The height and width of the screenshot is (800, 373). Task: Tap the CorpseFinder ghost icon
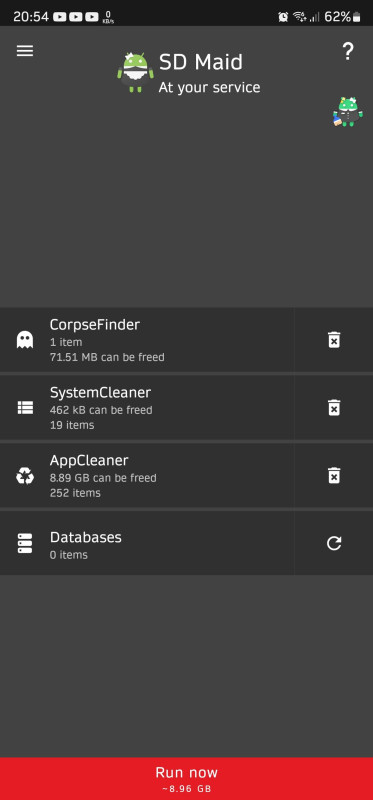[x=24, y=340]
